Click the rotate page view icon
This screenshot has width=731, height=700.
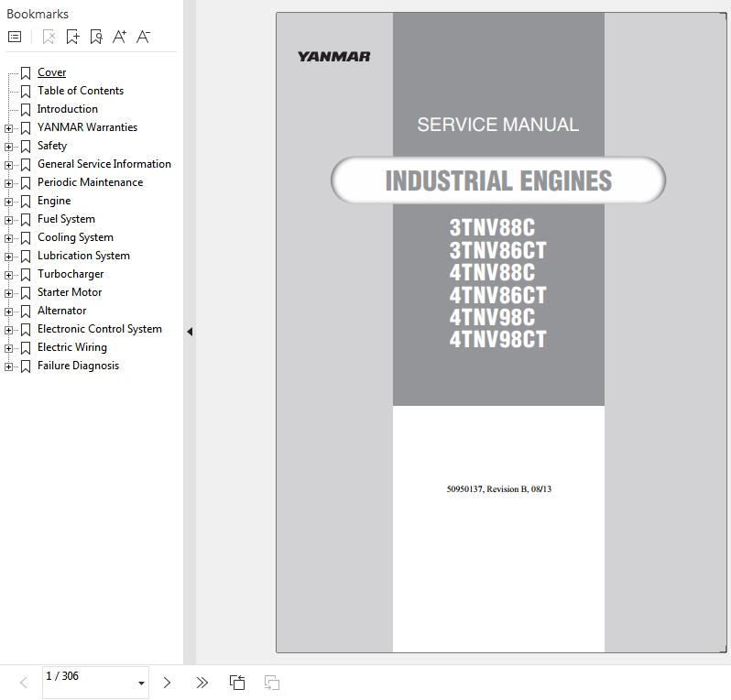click(x=237, y=683)
